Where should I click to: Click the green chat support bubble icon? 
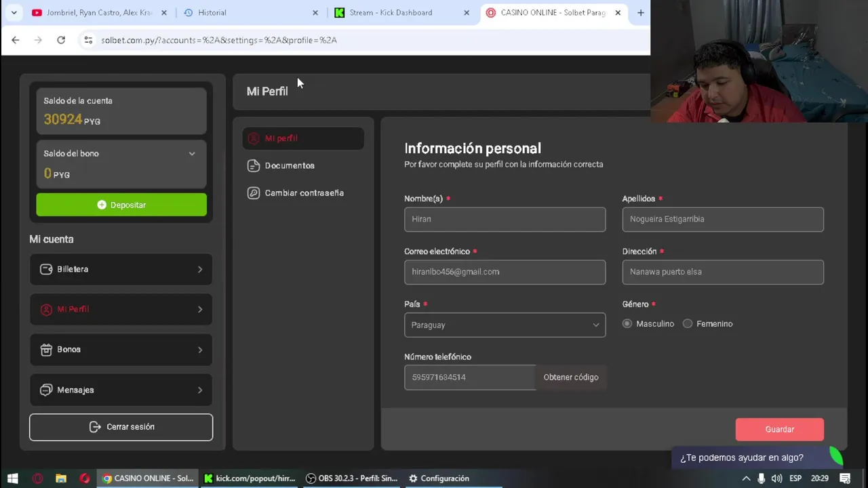tap(835, 457)
